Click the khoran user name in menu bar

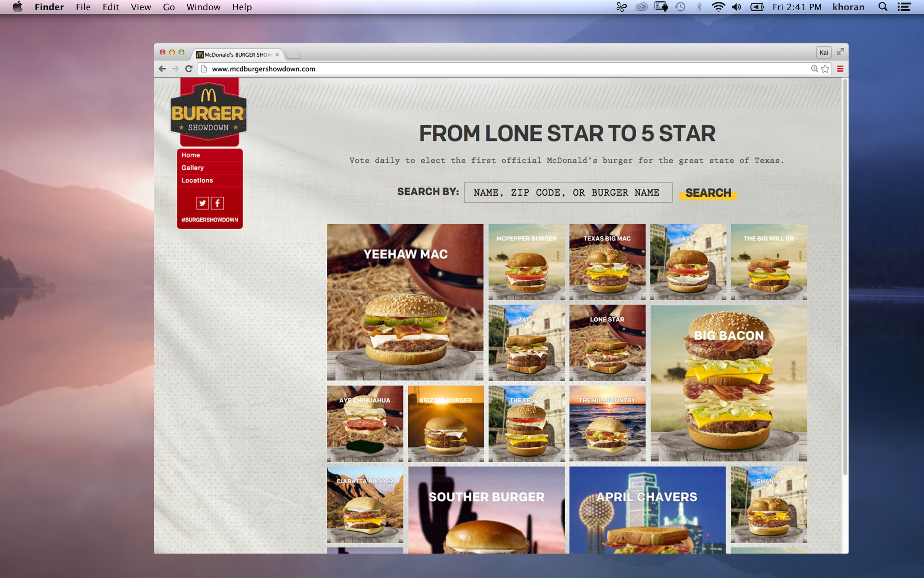(848, 7)
